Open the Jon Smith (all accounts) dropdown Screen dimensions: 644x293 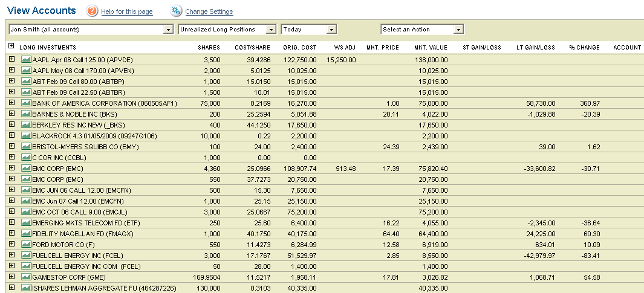pos(90,30)
